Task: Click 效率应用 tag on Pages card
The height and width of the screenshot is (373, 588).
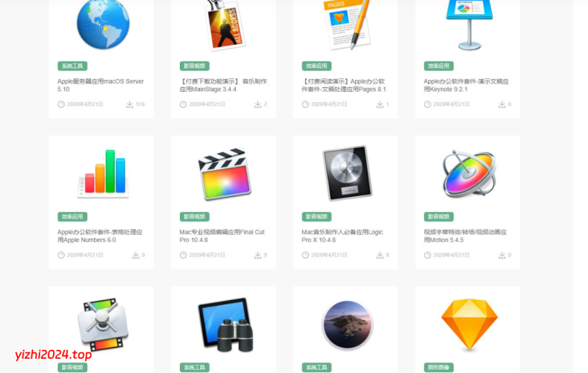Action: (316, 66)
